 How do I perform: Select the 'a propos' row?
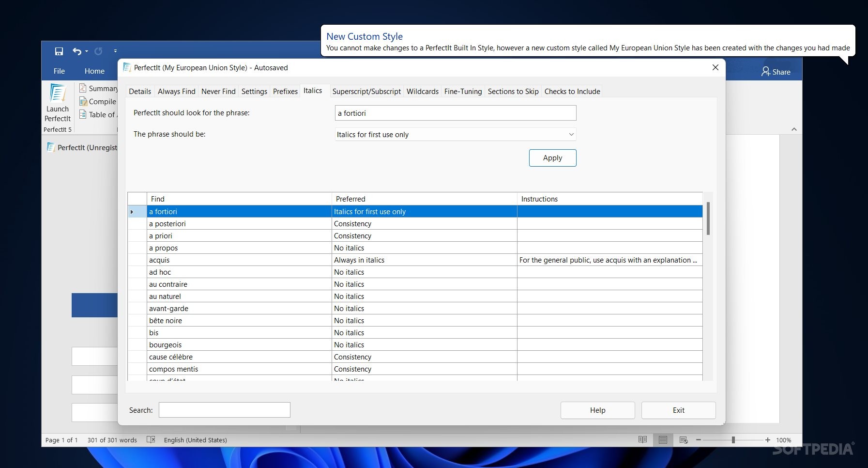415,248
